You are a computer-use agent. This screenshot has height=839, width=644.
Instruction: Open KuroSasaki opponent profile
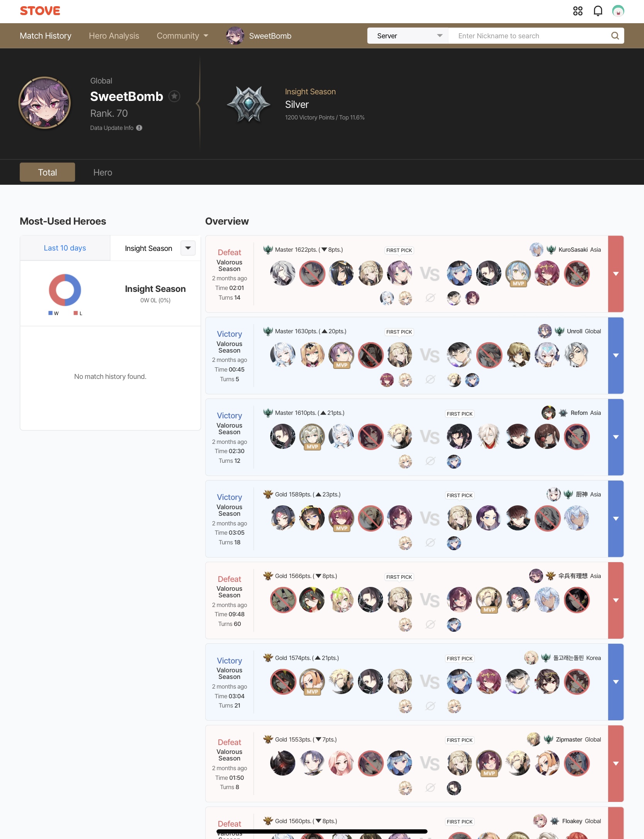573,250
